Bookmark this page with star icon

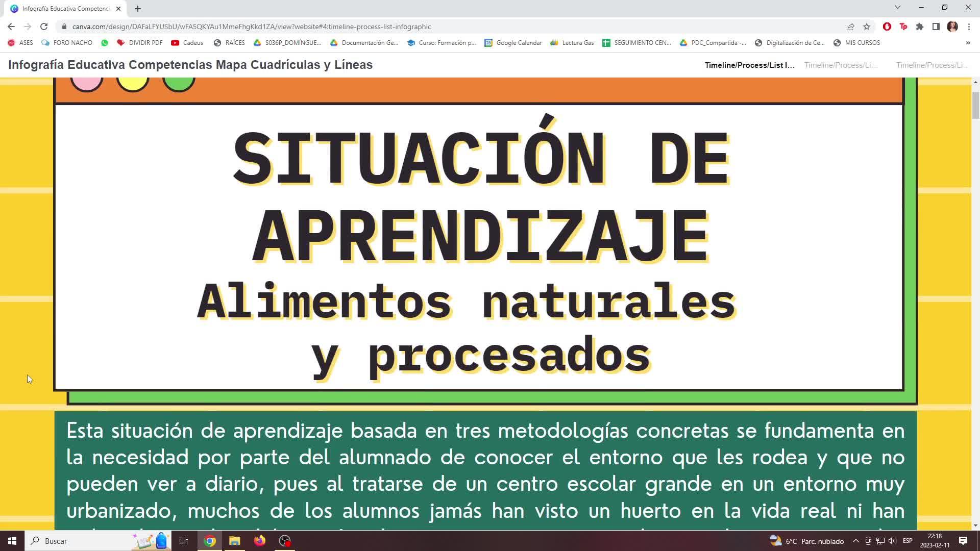point(866,27)
